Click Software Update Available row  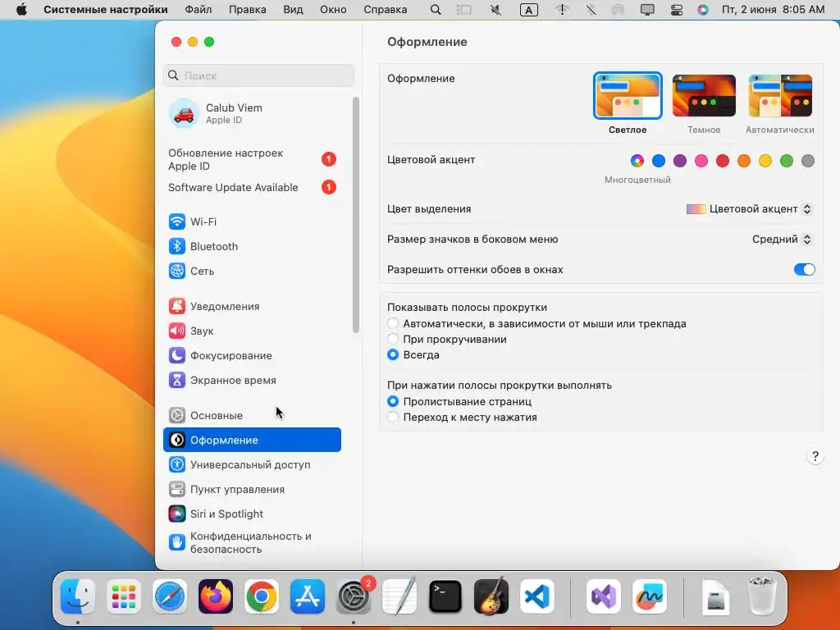(252, 188)
